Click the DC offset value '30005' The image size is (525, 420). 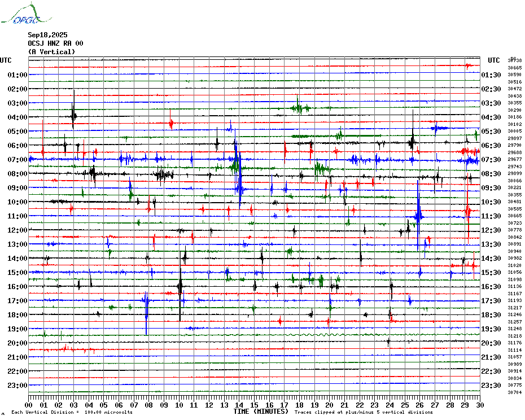click(515, 132)
